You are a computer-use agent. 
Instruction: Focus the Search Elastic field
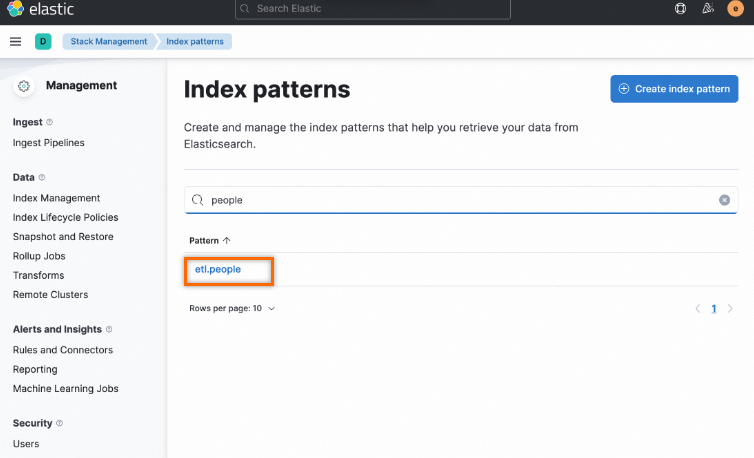coord(372,9)
